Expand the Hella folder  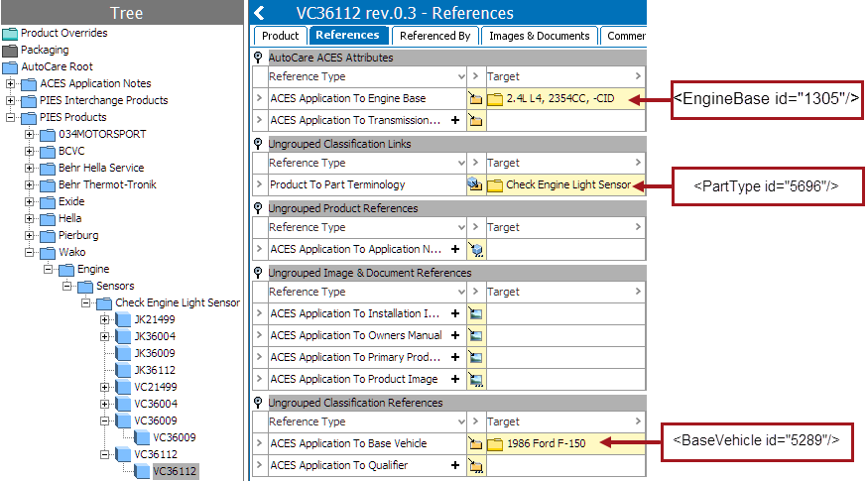[30, 218]
